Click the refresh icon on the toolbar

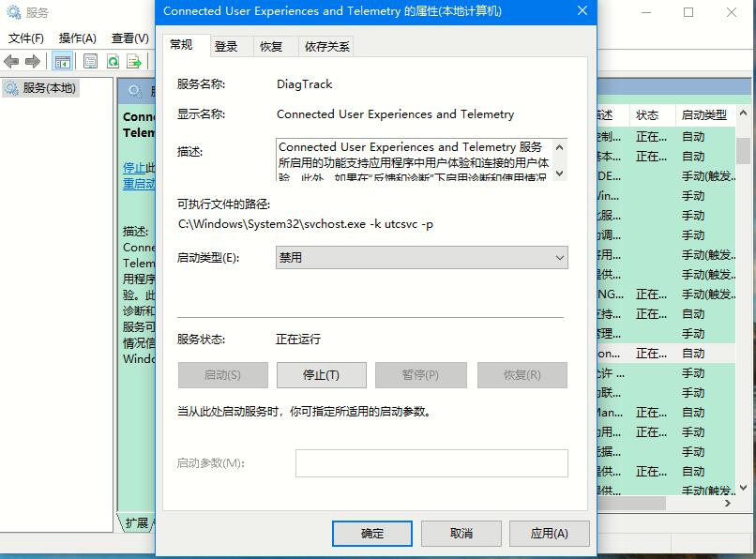click(111, 61)
